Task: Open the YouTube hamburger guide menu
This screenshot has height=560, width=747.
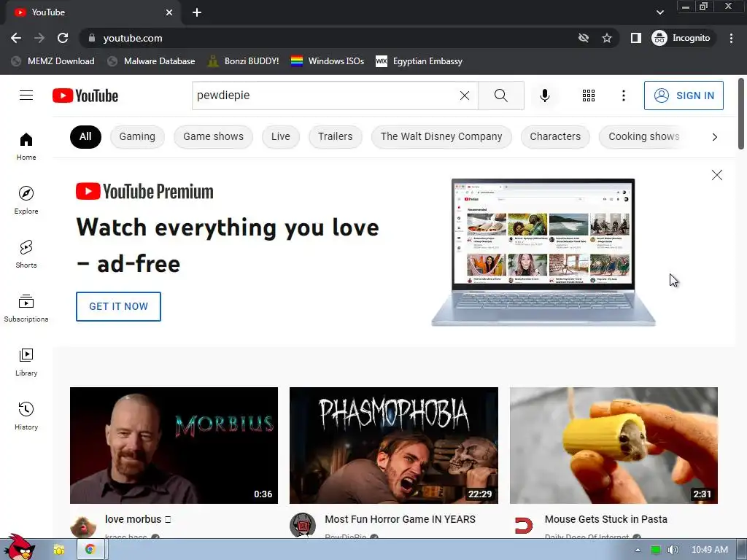Action: 26,96
